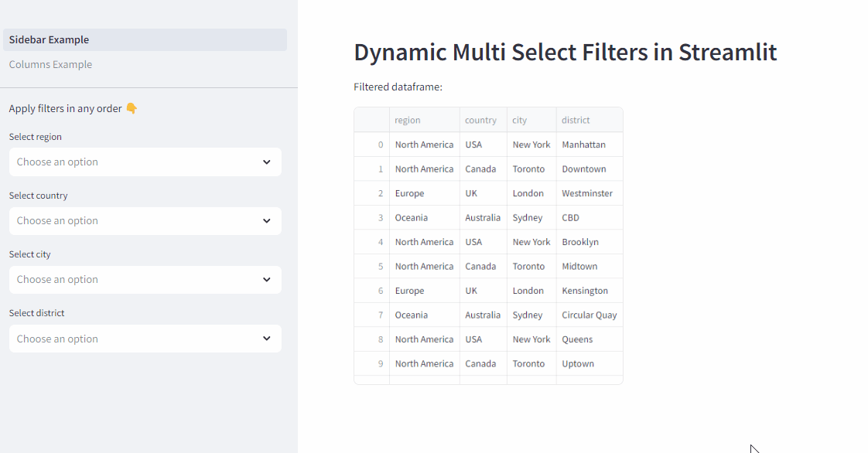Screen dimensions: 868x453
Task: Open the Sidebar Example page
Action: pos(145,40)
